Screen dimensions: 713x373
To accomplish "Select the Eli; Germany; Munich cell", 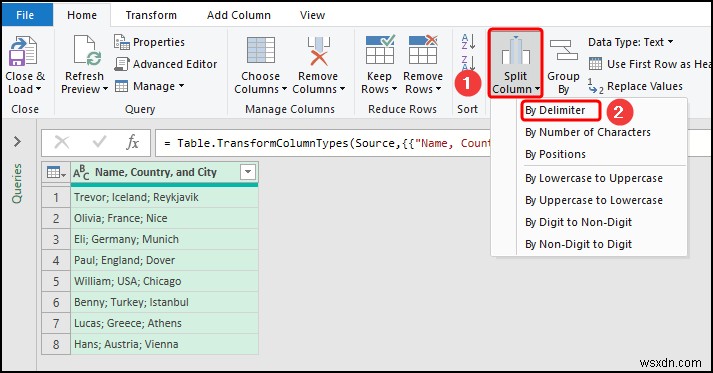I will tap(165, 239).
